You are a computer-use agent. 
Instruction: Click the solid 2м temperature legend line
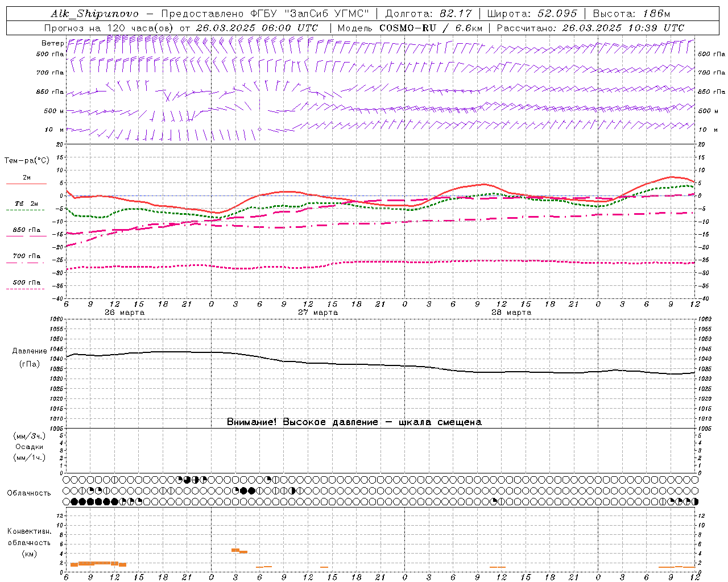click(26, 184)
